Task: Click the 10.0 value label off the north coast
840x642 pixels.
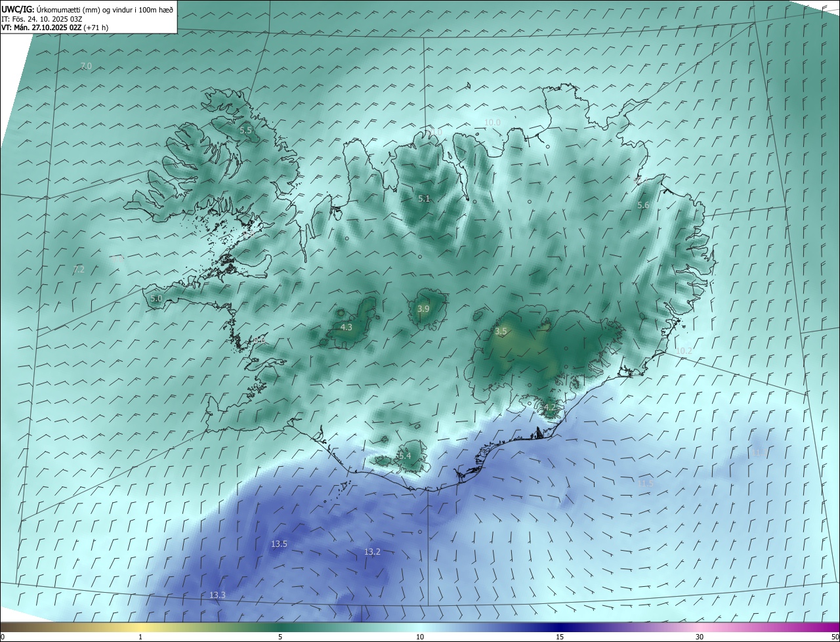Action: 492,123
